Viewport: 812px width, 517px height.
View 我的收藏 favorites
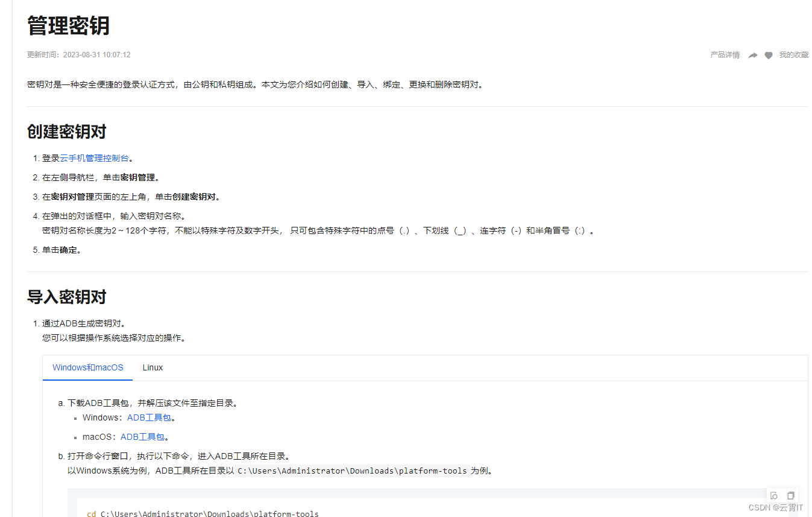(795, 54)
